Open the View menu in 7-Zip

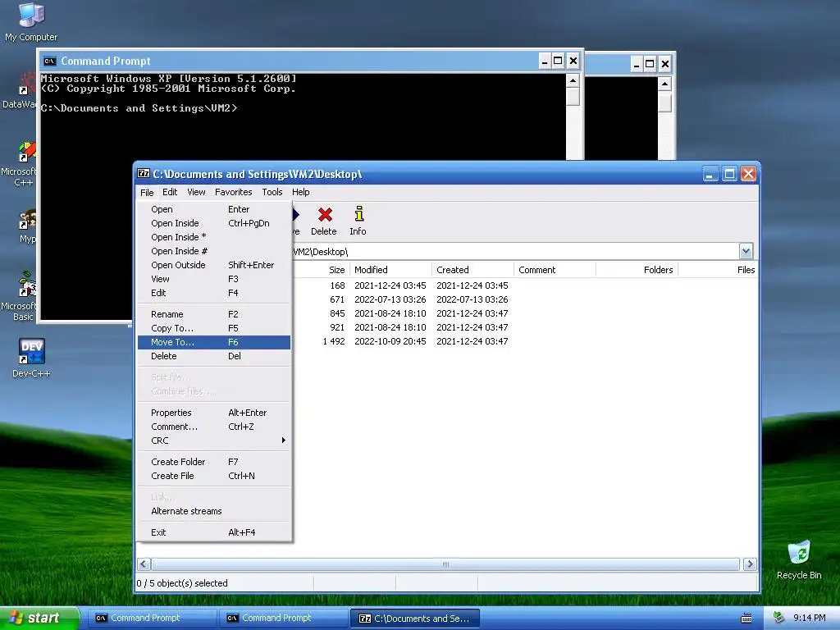196,192
